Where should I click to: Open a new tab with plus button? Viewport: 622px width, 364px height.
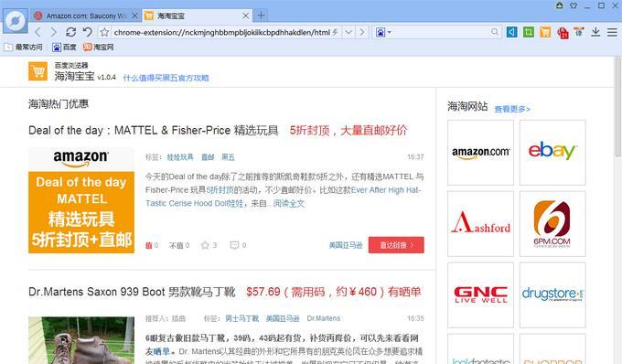tap(261, 16)
